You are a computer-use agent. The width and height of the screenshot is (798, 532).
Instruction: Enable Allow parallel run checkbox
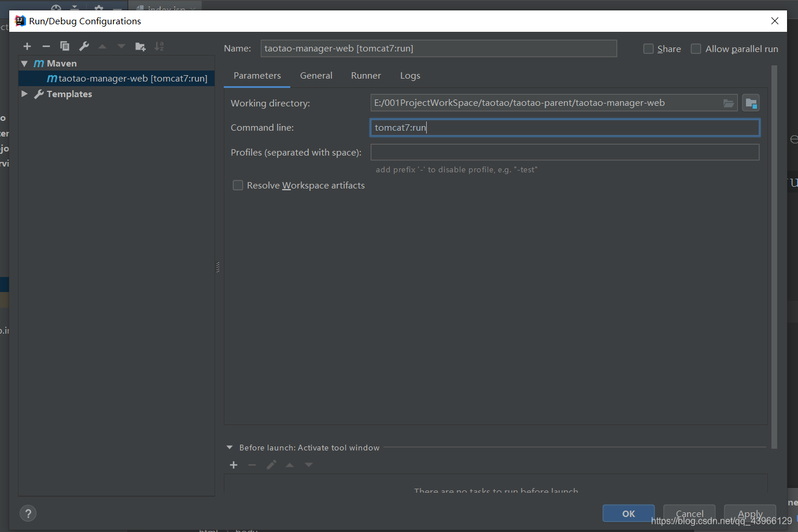696,49
